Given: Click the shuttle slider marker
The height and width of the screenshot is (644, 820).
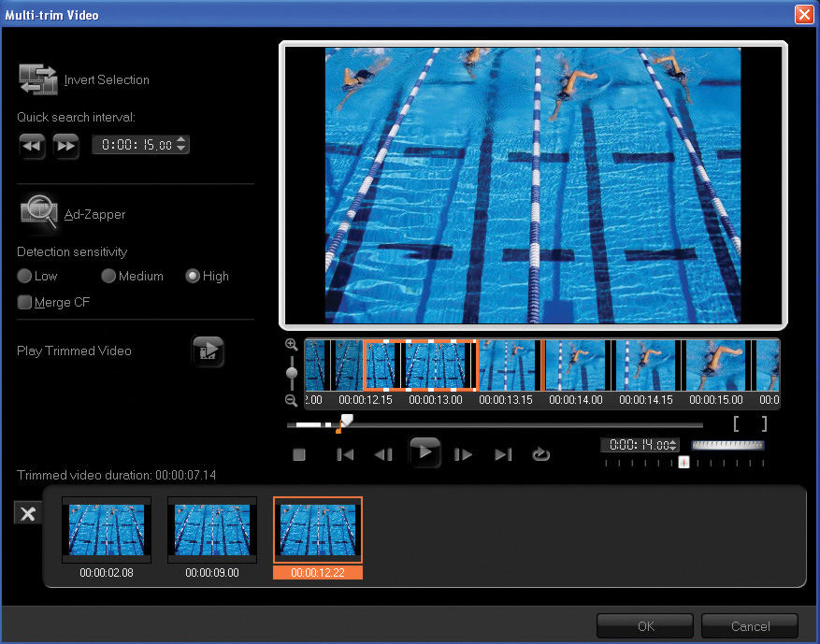Looking at the screenshot, I should (x=683, y=462).
